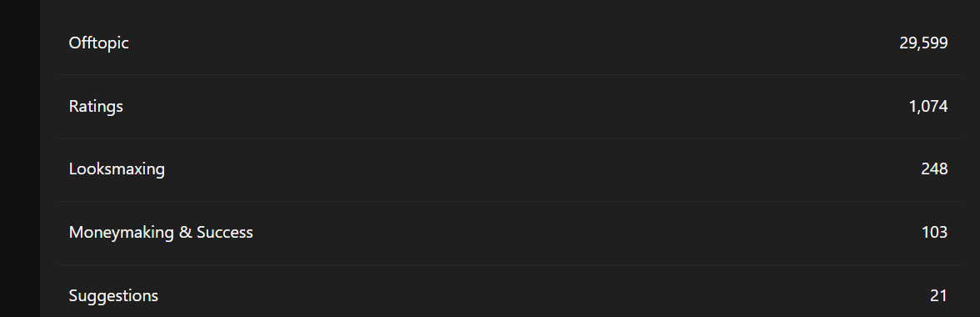Viewport: 980px width, 317px height.
Task: Click the 29,599 post count
Action: coord(923,43)
